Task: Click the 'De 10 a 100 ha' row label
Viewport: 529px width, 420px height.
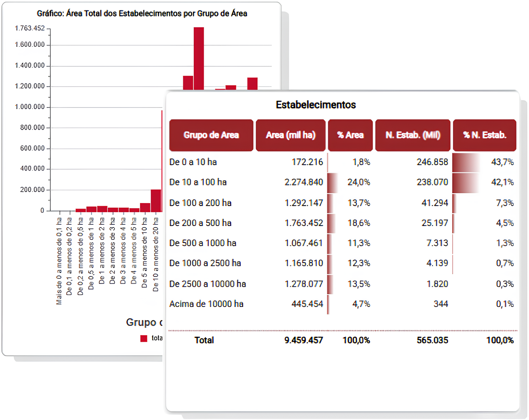Action: 198,182
